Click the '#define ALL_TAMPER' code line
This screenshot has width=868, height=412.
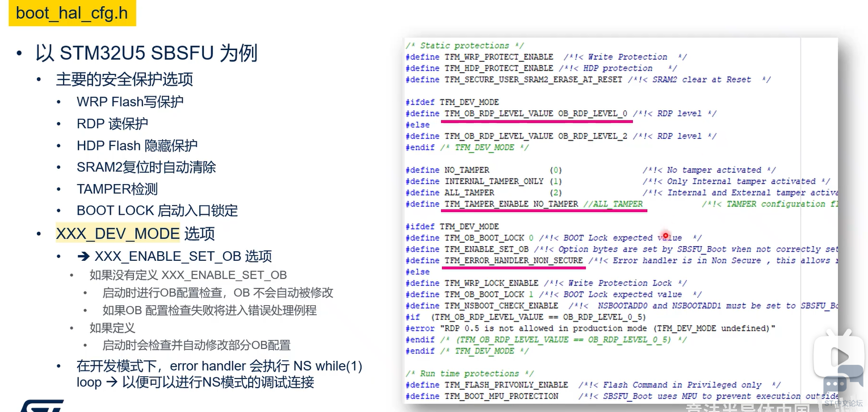pyautogui.click(x=622, y=193)
